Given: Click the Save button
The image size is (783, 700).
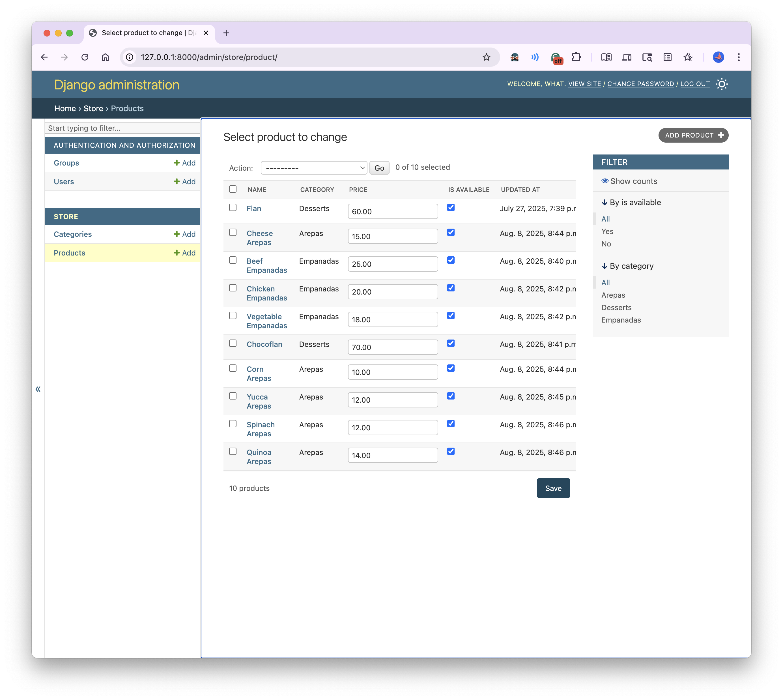Looking at the screenshot, I should pos(553,488).
